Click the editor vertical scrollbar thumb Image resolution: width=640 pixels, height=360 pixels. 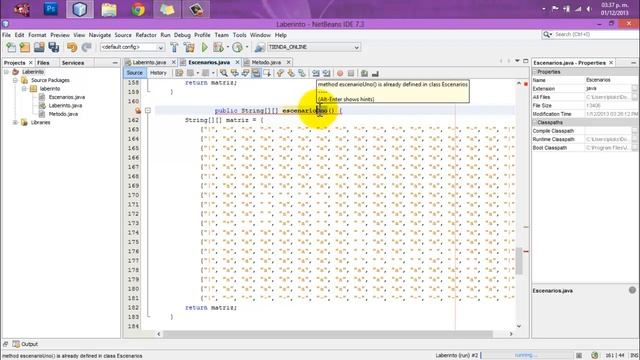tap(519, 261)
